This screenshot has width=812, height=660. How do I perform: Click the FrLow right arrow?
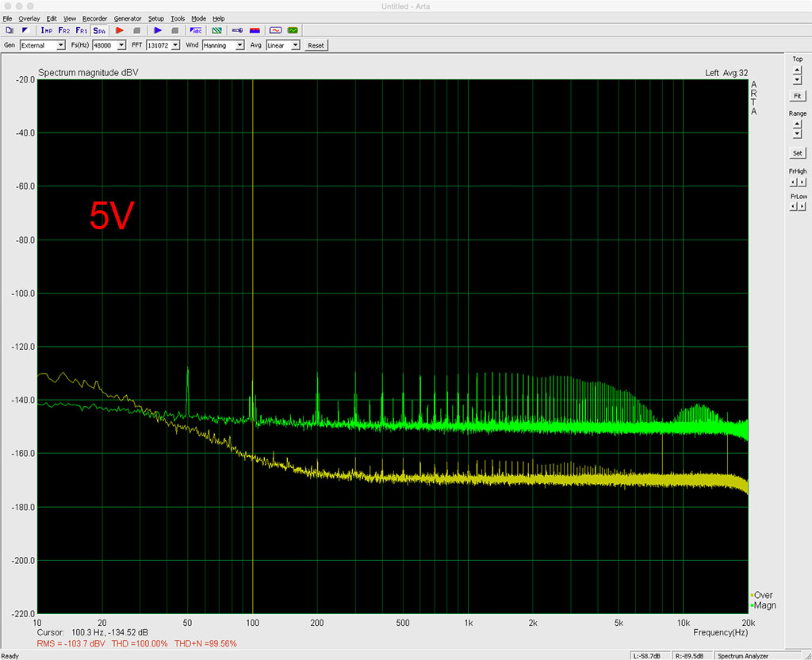(x=802, y=206)
